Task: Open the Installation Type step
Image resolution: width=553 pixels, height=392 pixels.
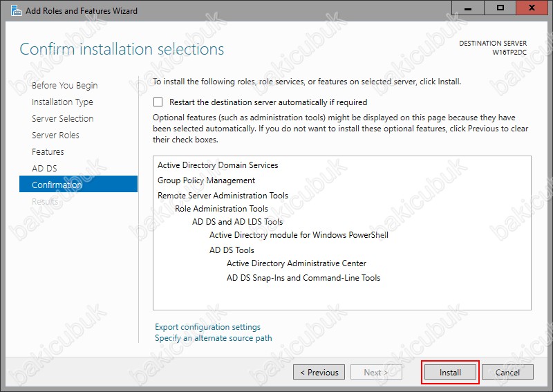Action: 62,102
